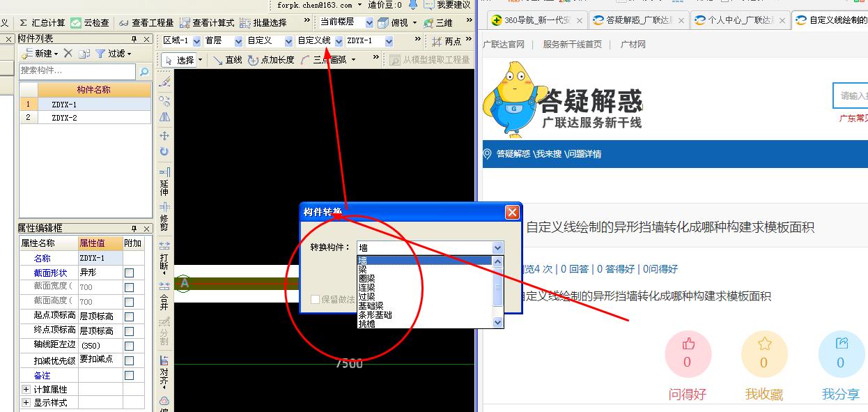The height and width of the screenshot is (412, 868).
Task: Activate the 选择 arrow tool
Action: [x=180, y=60]
